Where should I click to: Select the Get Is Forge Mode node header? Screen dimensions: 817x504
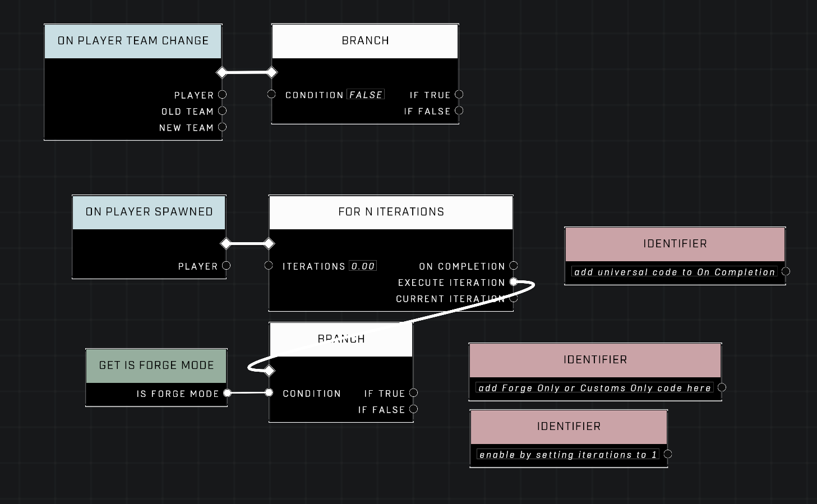click(156, 366)
